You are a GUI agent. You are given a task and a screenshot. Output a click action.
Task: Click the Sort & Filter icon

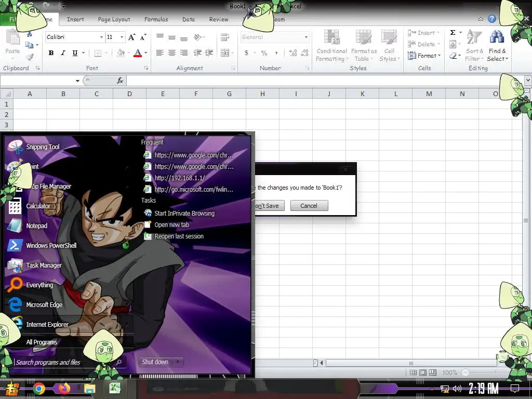[x=474, y=37]
